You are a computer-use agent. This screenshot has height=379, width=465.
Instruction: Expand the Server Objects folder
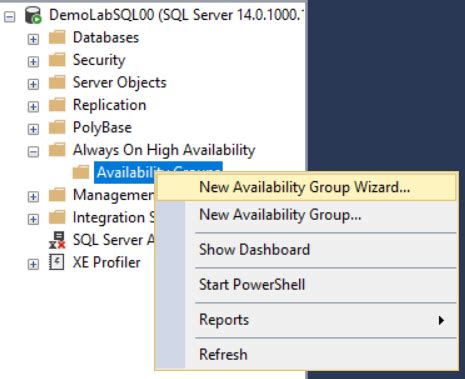pos(33,84)
